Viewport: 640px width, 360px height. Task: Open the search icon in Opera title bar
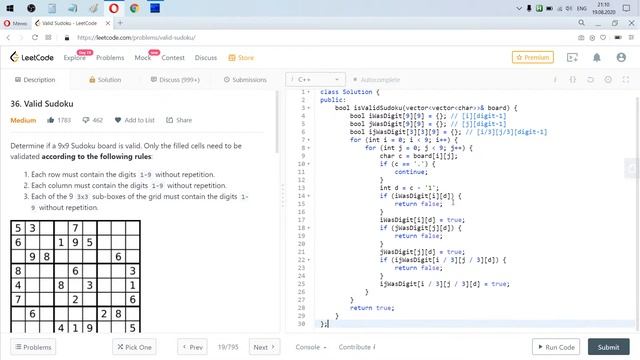click(582, 23)
